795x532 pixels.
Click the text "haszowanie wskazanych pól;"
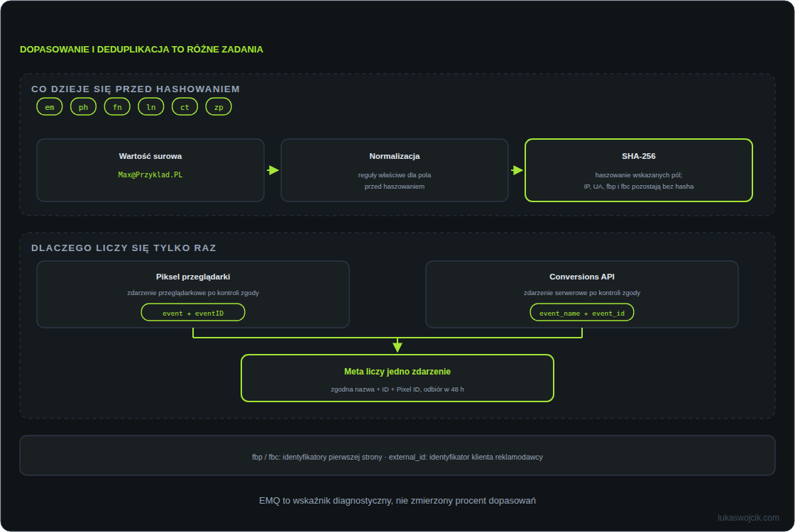pyautogui.click(x=639, y=174)
